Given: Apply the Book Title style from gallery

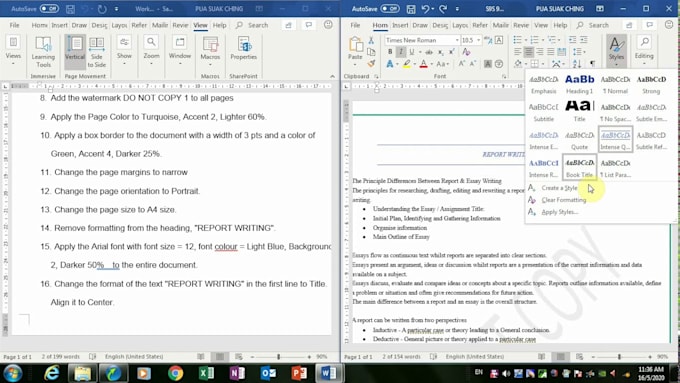Looking at the screenshot, I should tap(579, 167).
